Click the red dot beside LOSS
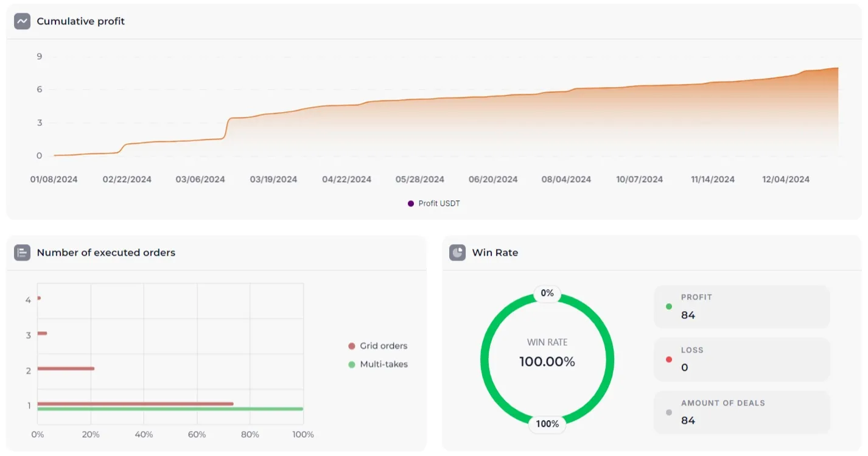Screen dimensions: 868x456 point(669,359)
